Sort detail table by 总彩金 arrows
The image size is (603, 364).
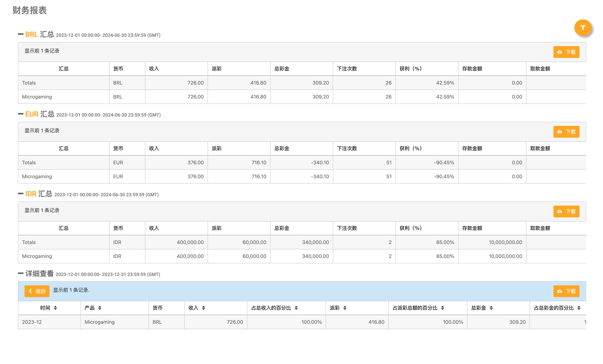[491, 308]
